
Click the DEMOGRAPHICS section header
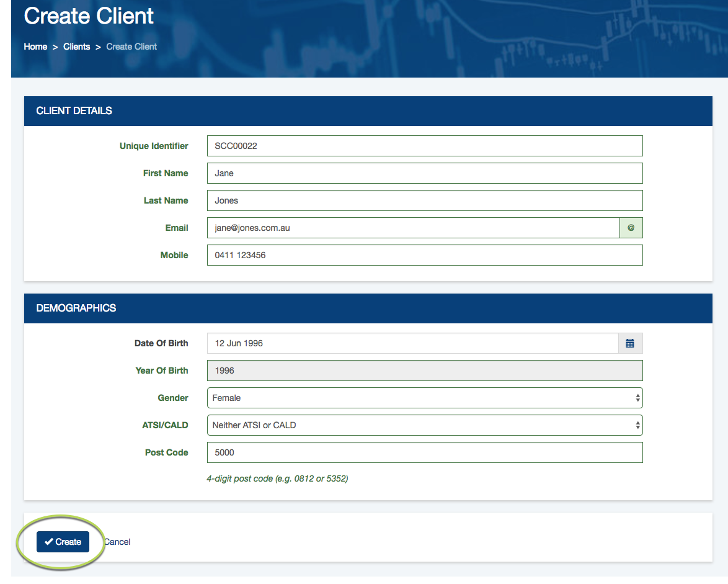click(x=368, y=308)
